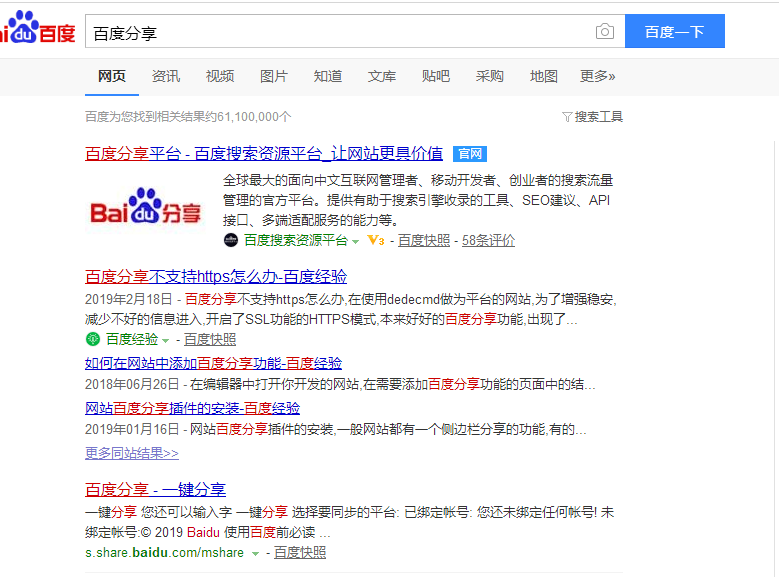This screenshot has width=779, height=577.
Task: Click the camera image search icon
Action: [605, 32]
